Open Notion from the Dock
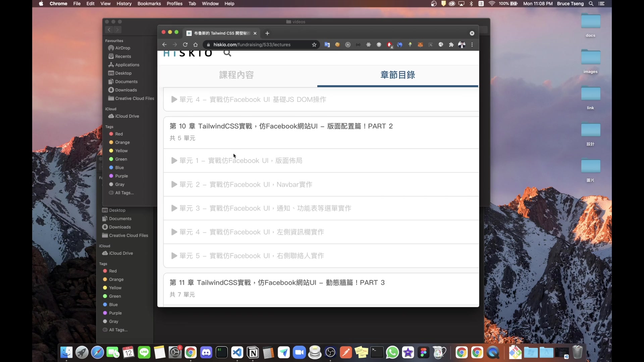Screen dimensions: 644x362 coord(253,353)
